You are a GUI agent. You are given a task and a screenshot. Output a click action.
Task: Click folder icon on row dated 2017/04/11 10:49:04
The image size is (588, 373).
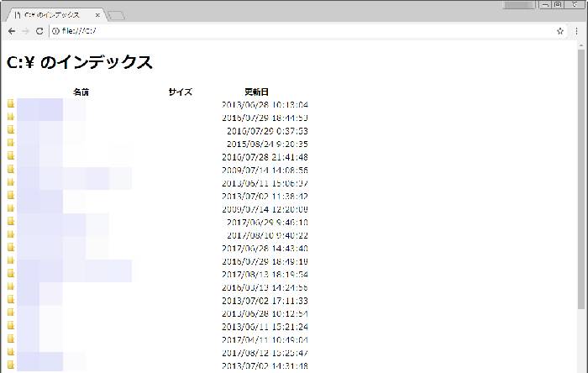point(11,339)
